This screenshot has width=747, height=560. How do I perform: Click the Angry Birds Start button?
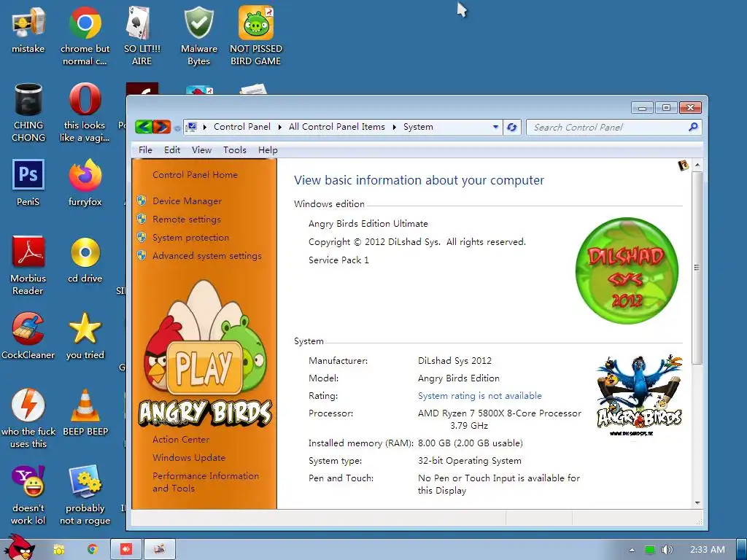pos(19,547)
